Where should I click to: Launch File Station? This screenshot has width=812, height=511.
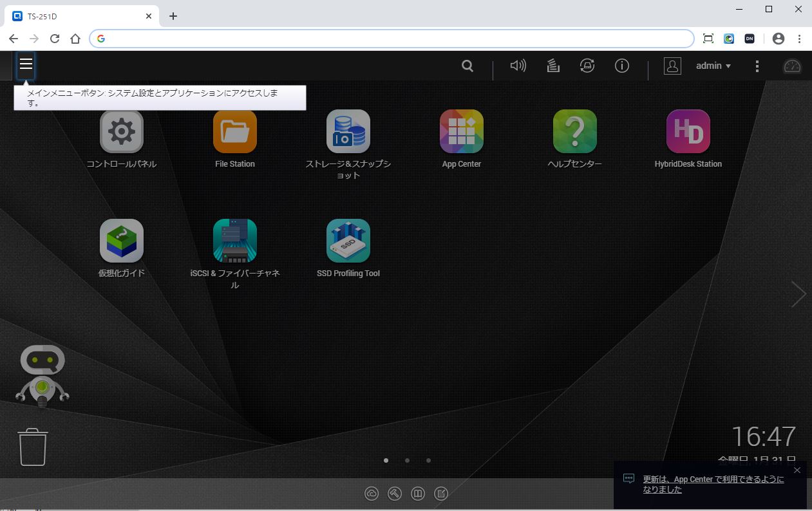point(235,132)
